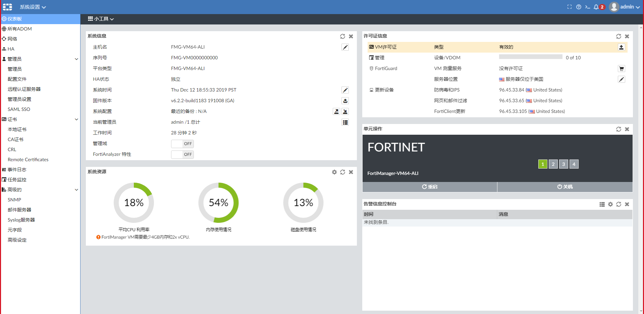Screen dimensions: 644x314
Task: Open 配置文件 submenu item
Action: point(17,79)
